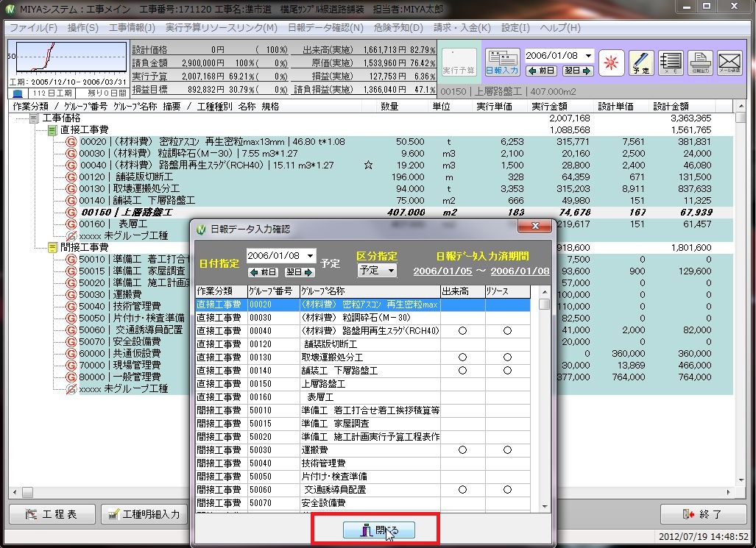Screen dimensions: 756x548
Task: Click the dialog's 前日 button
Action: click(264, 272)
